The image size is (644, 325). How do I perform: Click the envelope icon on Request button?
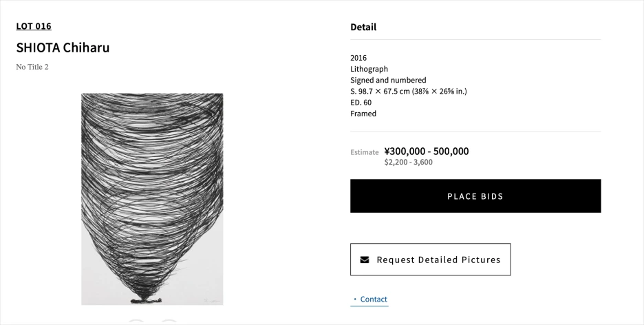click(x=365, y=260)
